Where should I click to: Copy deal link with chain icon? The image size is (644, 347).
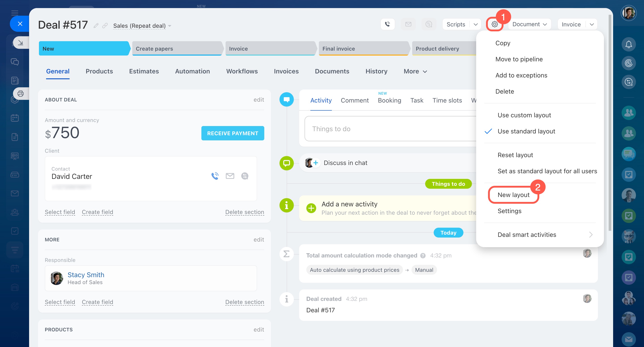pos(105,26)
